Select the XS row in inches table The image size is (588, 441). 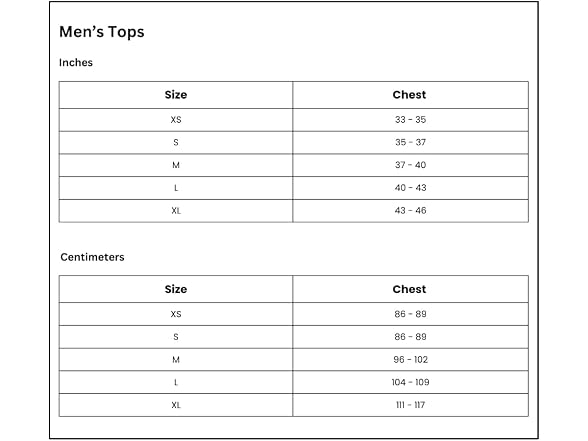click(x=294, y=120)
